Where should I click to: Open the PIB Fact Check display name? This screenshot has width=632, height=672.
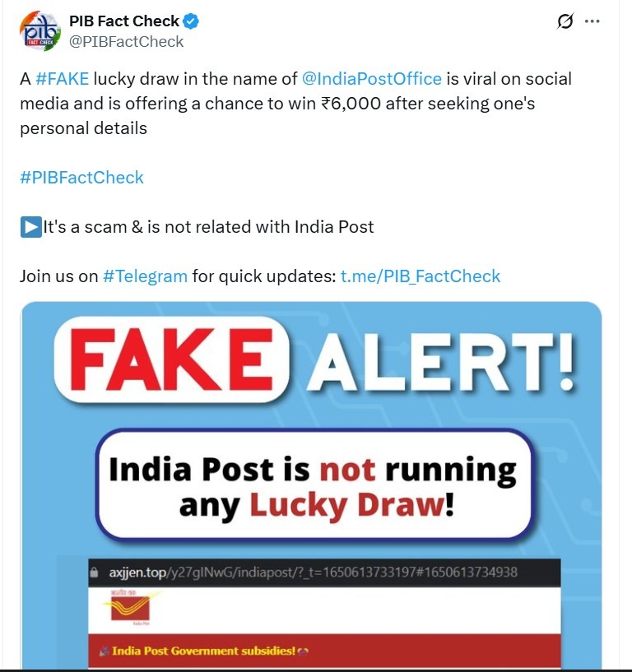click(x=124, y=21)
